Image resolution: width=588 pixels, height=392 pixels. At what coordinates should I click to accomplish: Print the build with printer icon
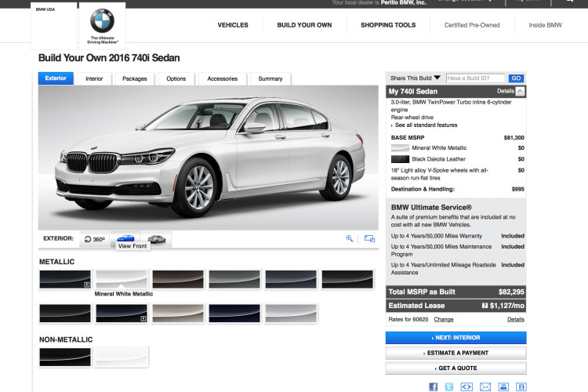(503, 387)
